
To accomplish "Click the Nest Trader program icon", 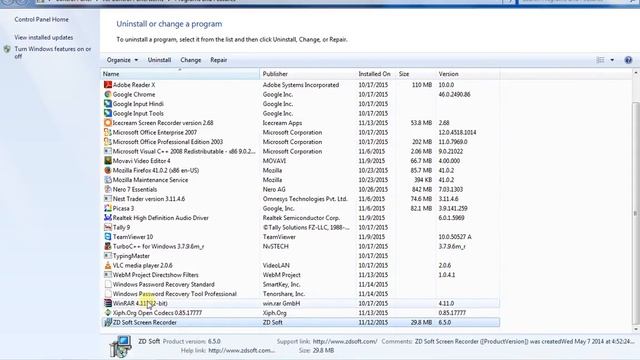I will pyautogui.click(x=108, y=199).
